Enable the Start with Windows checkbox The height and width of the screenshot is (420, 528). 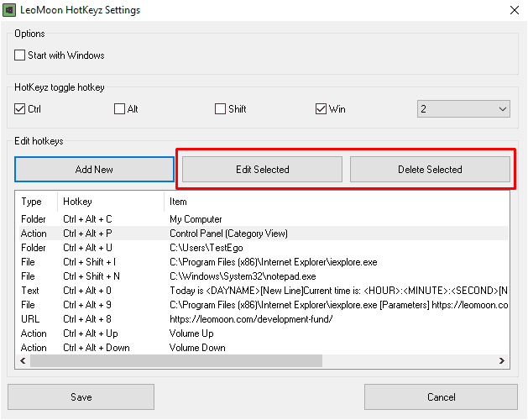(19, 55)
